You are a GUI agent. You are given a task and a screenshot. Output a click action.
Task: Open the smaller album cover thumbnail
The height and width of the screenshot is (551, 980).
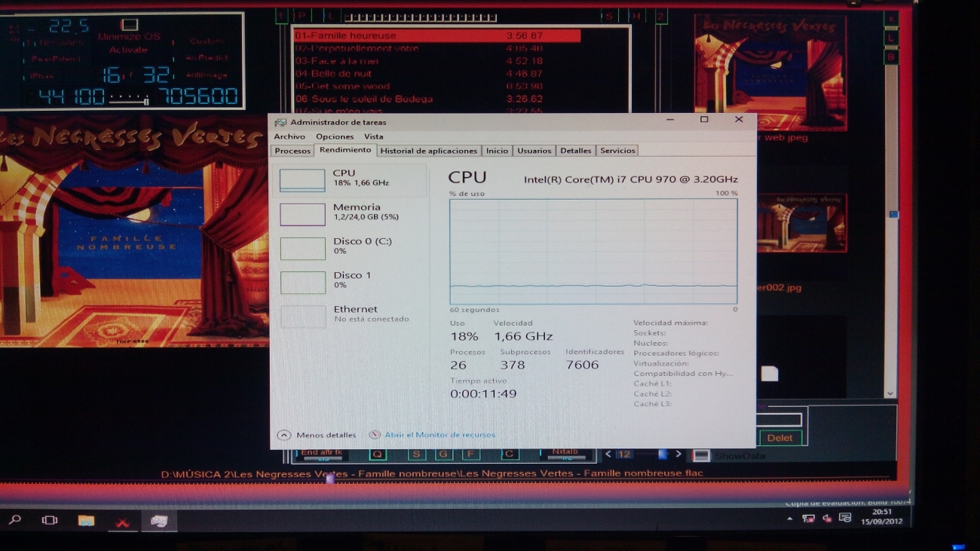(802, 223)
